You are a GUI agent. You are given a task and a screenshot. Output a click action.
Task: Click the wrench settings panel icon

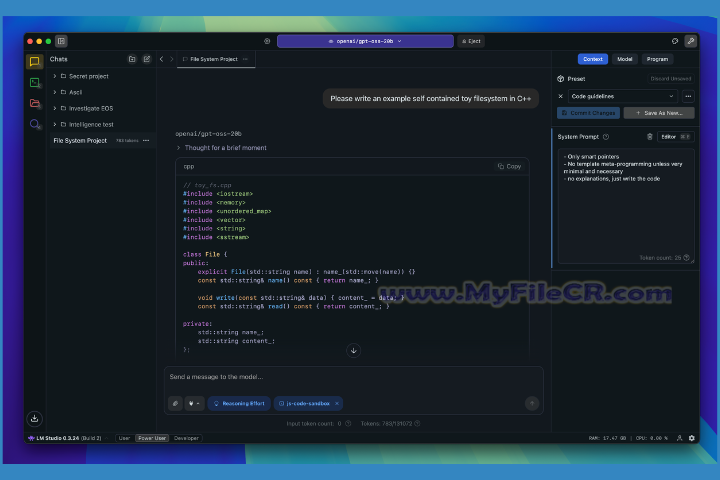click(691, 41)
